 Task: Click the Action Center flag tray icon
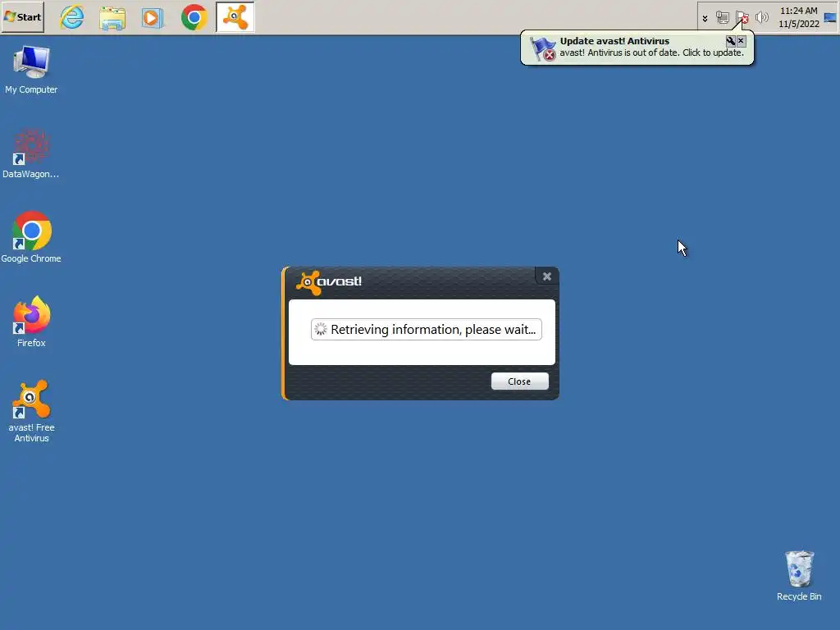(742, 18)
